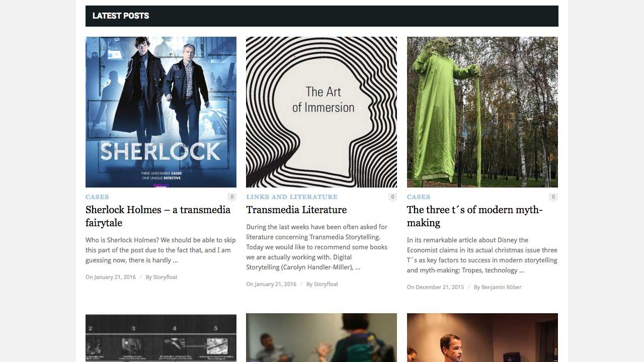This screenshot has height=362, width=644.
Task: Open author Benjamin Röber's page
Action: click(502, 287)
